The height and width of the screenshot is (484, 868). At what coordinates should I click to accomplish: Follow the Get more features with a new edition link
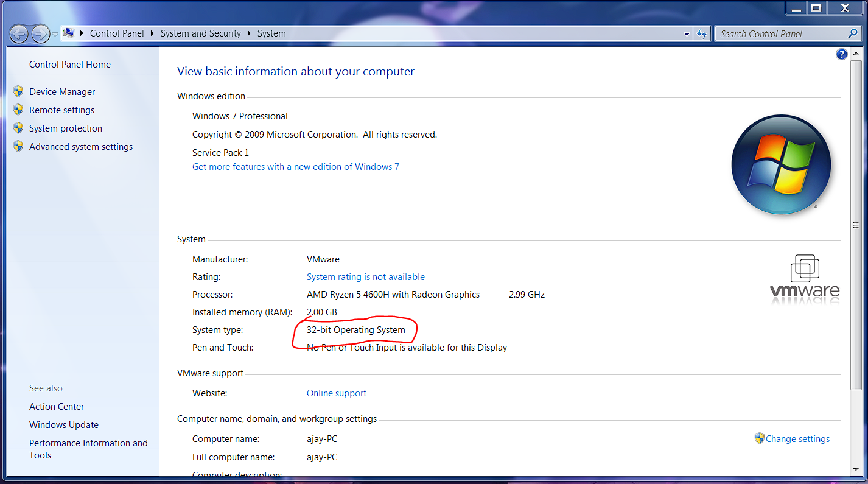(x=296, y=167)
